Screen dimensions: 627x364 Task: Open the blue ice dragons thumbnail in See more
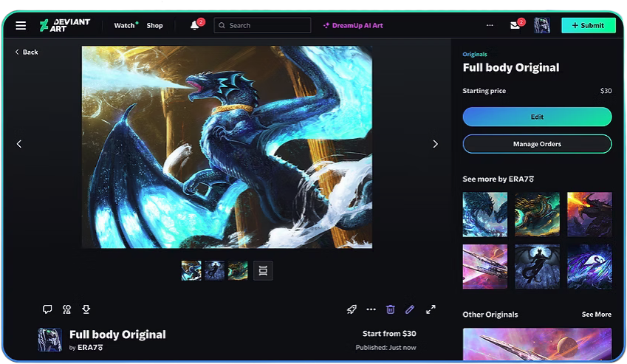tap(485, 215)
